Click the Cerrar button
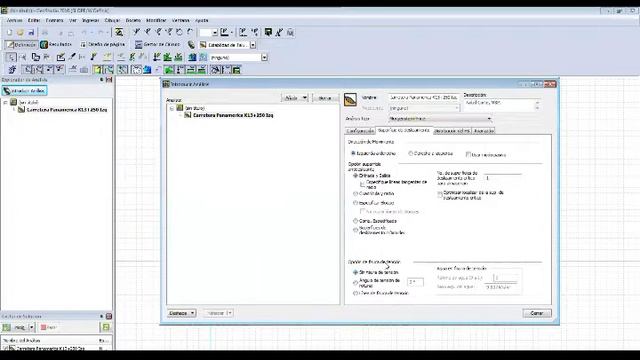The image size is (640, 360). point(537,313)
